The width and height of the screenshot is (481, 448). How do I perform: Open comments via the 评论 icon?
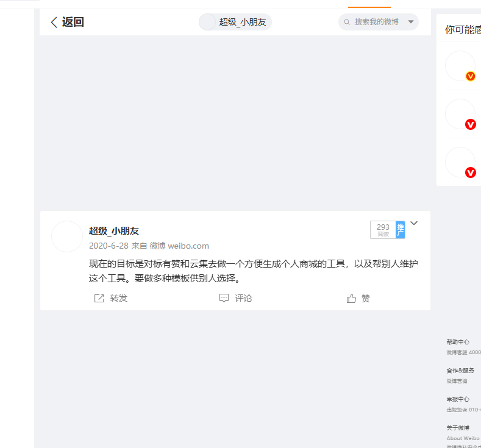pyautogui.click(x=224, y=298)
